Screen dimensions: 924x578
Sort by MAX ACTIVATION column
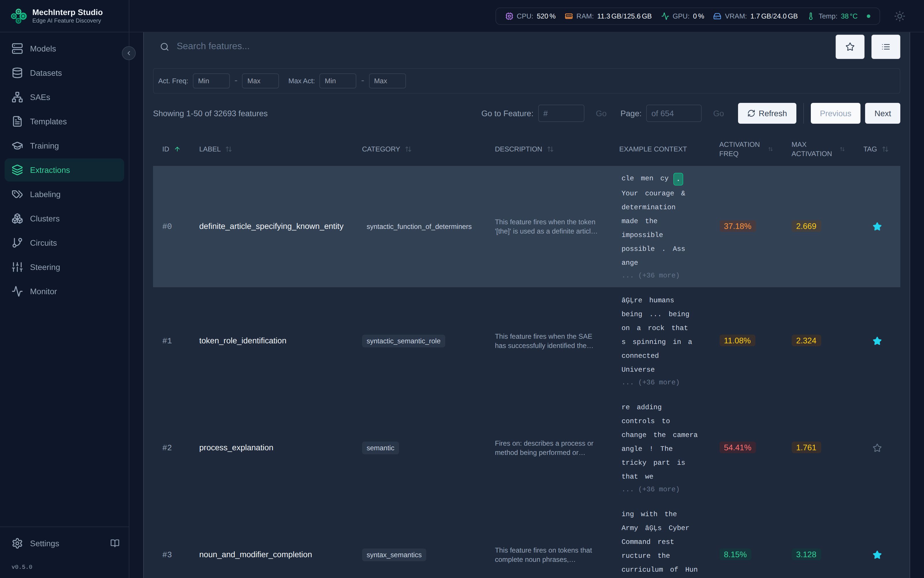pyautogui.click(x=818, y=149)
